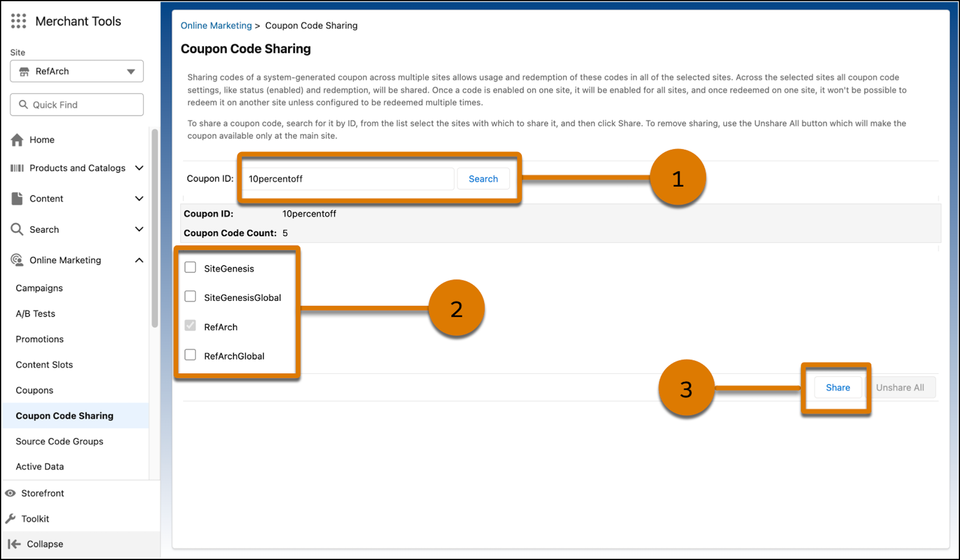Go to Promotions in sidebar
The width and height of the screenshot is (960, 560).
[40, 339]
